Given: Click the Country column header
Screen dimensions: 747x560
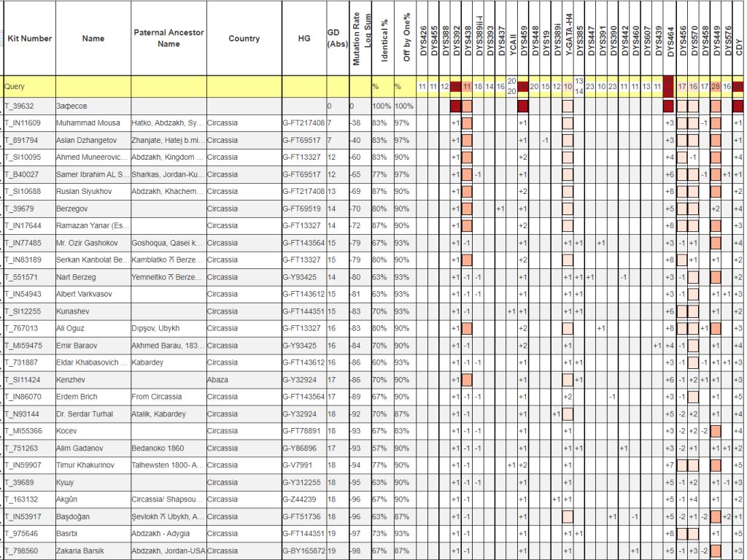Looking at the screenshot, I should pyautogui.click(x=244, y=38).
